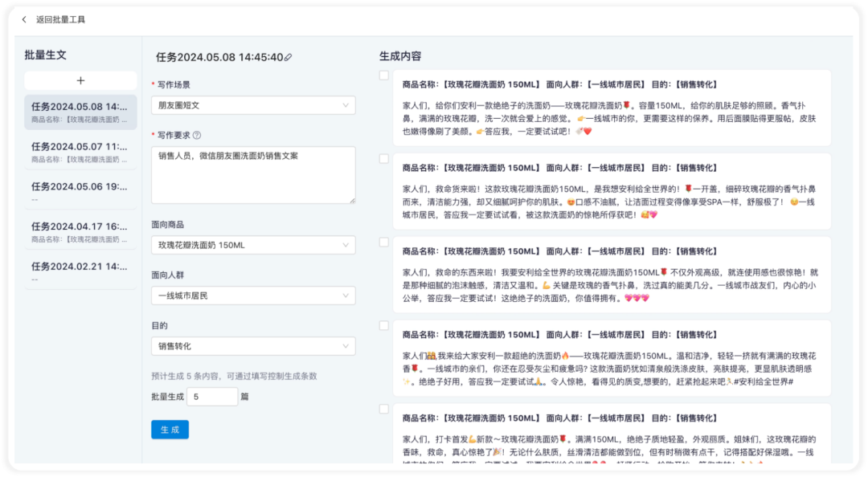Click the plus icon to add new task
This screenshot has width=868, height=477.
[81, 81]
